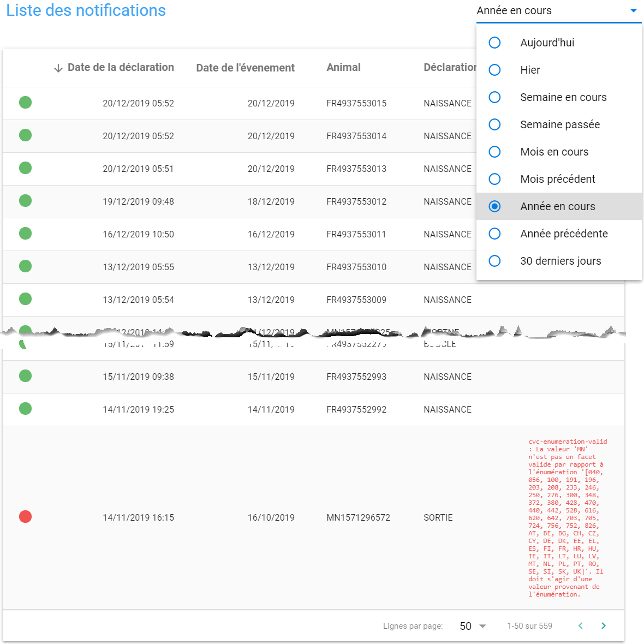Click green status dot for FR4937553014
The image size is (644, 644).
[x=26, y=135]
